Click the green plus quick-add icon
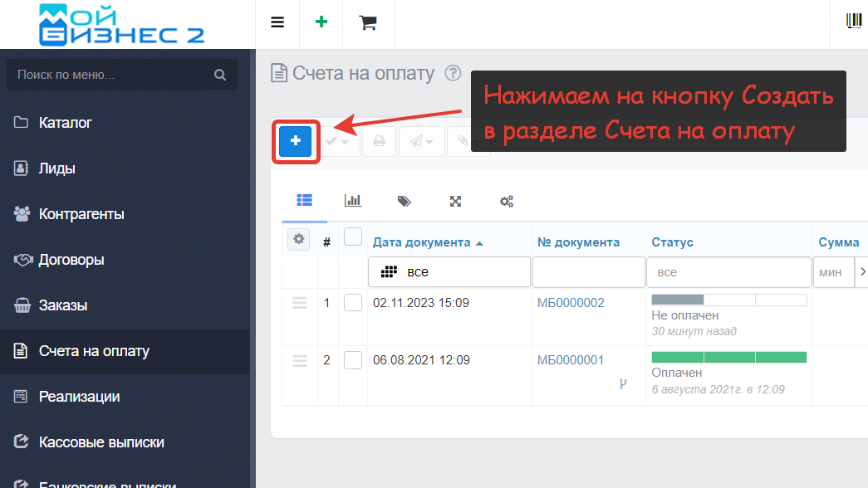The height and width of the screenshot is (488, 868). click(x=321, y=22)
